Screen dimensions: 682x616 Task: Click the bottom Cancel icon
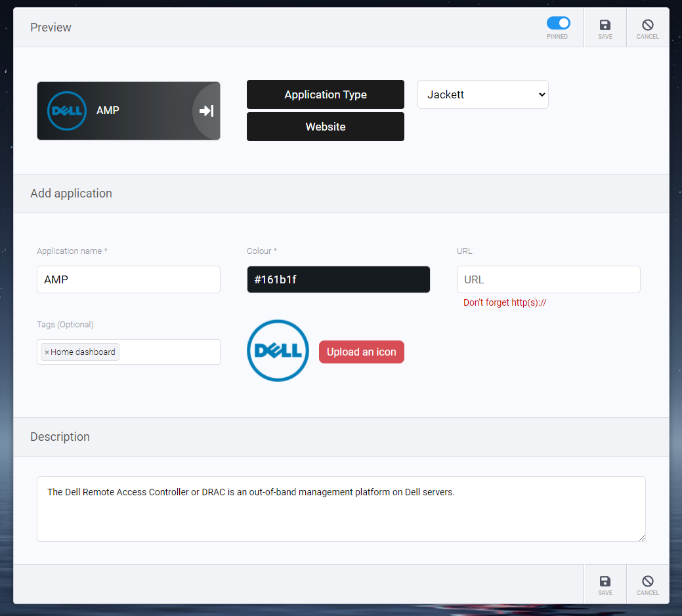coord(647,583)
